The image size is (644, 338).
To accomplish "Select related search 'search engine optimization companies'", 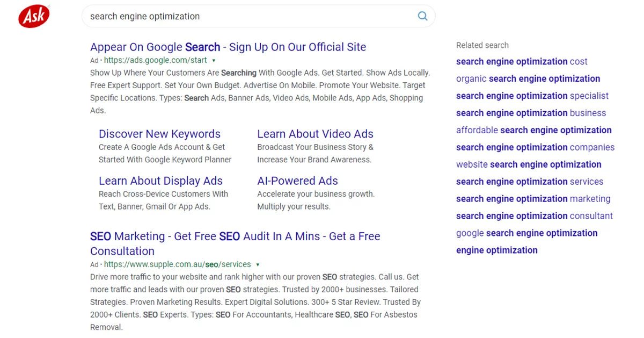I will pos(535,147).
